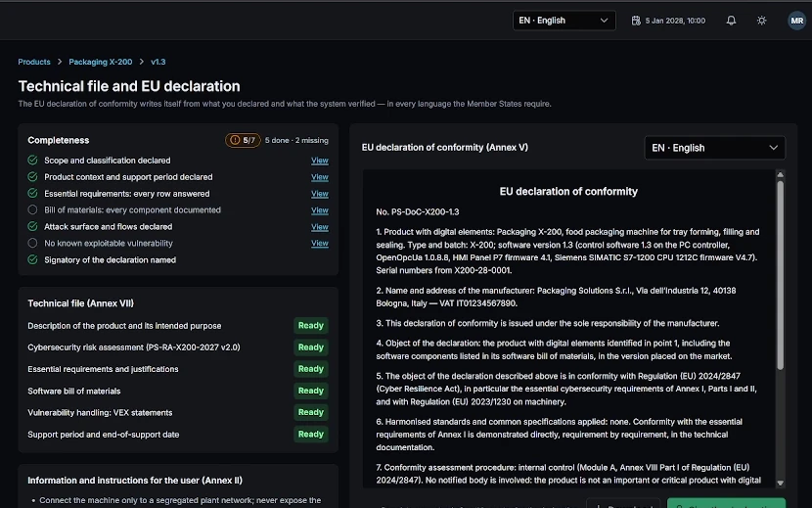
Task: Click the declaration scrollbar up arrow
Action: 780,175
